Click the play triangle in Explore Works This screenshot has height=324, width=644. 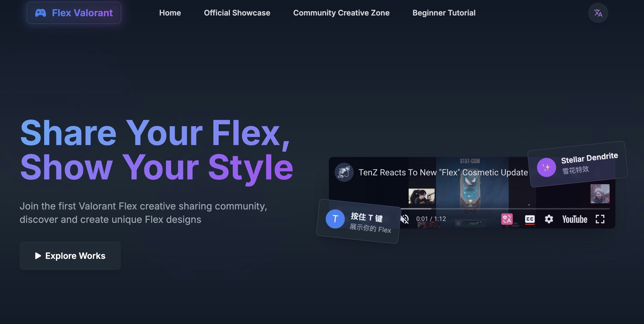[38, 256]
